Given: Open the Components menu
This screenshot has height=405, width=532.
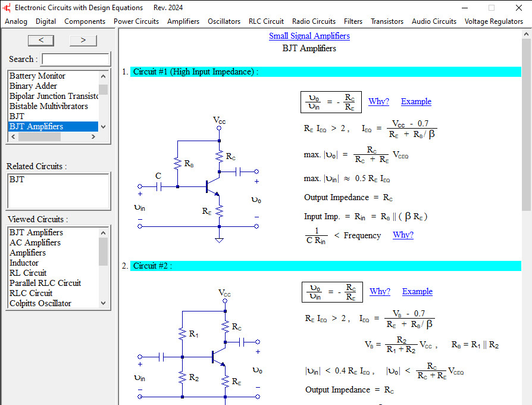Looking at the screenshot, I should tap(85, 21).
